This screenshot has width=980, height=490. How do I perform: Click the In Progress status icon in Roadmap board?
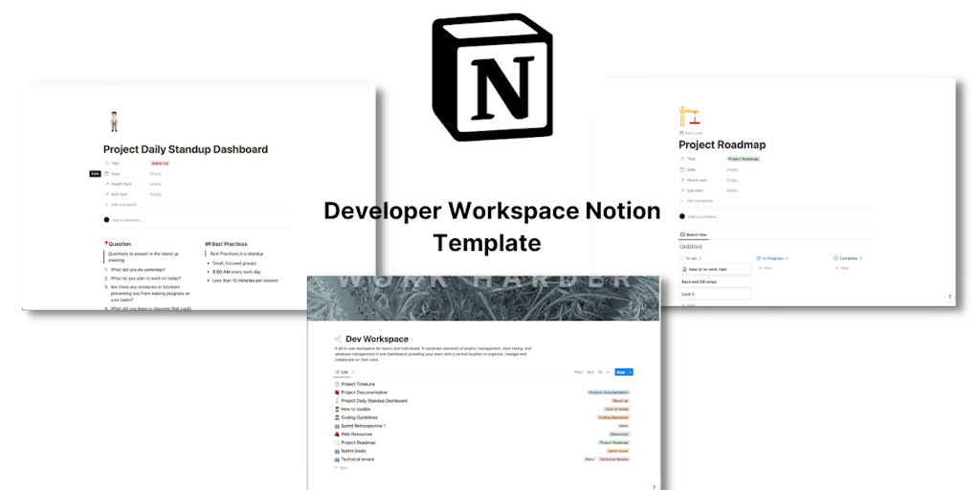759,258
